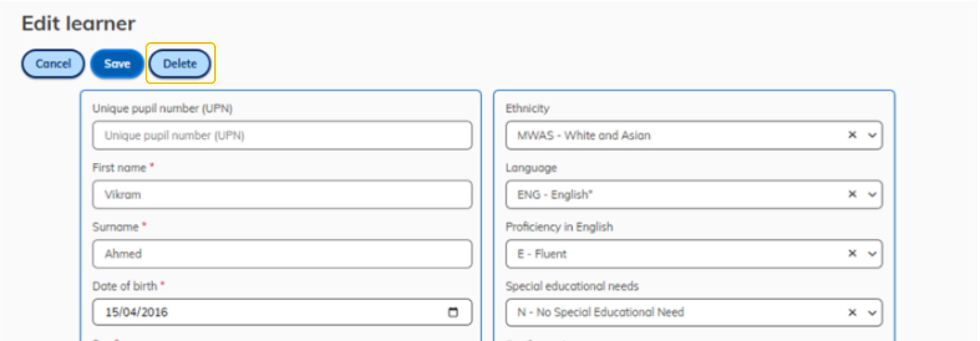Select the MWAS - White and Asian value
Screen dimensions: 980x341
(x=584, y=135)
